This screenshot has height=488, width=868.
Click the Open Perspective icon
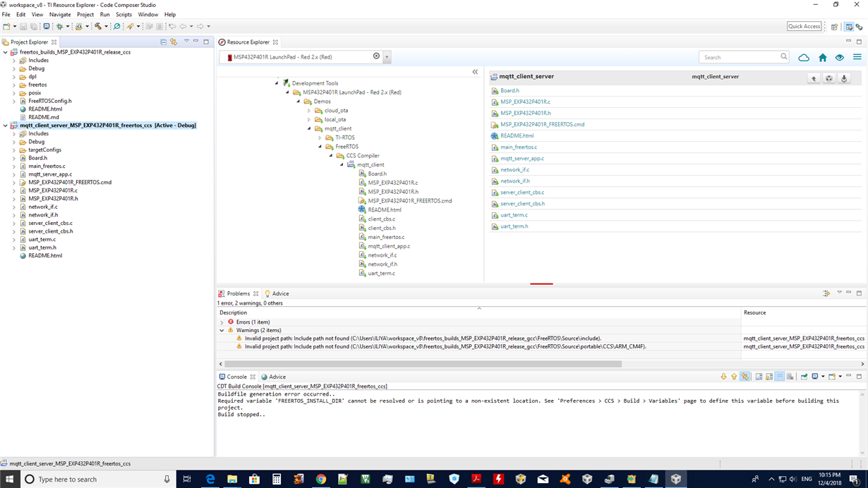pyautogui.click(x=834, y=27)
